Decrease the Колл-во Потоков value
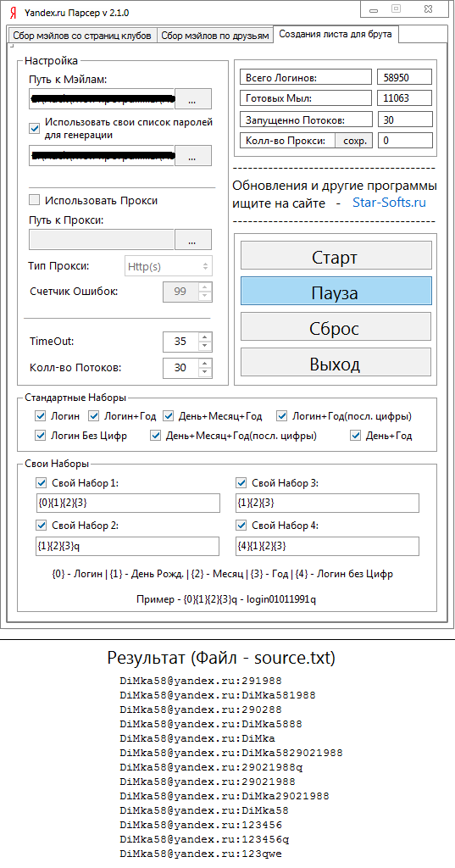455x868 pixels. tap(205, 372)
